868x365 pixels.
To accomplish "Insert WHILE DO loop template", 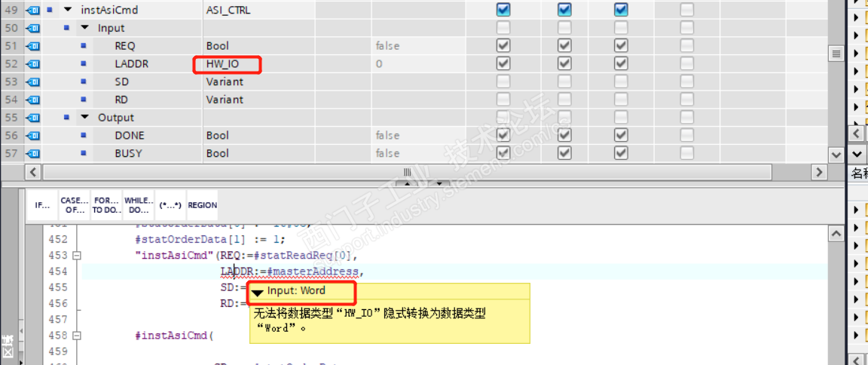I will (x=137, y=205).
